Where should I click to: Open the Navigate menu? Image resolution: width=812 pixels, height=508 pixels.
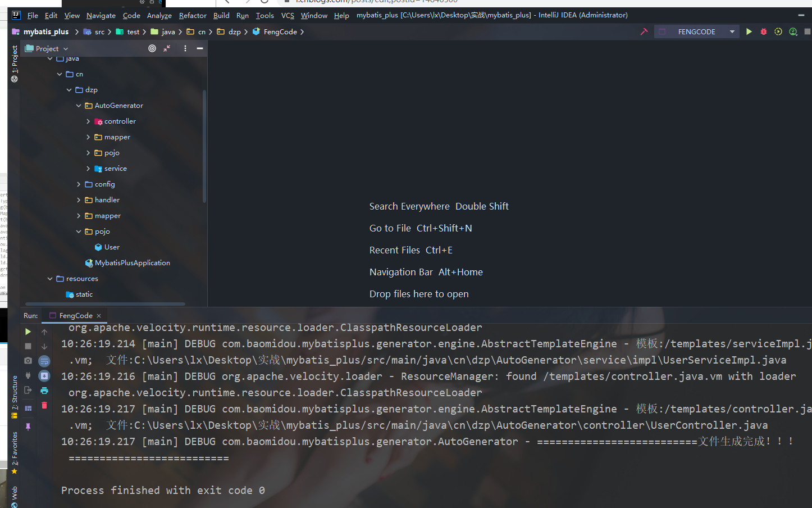(101, 15)
